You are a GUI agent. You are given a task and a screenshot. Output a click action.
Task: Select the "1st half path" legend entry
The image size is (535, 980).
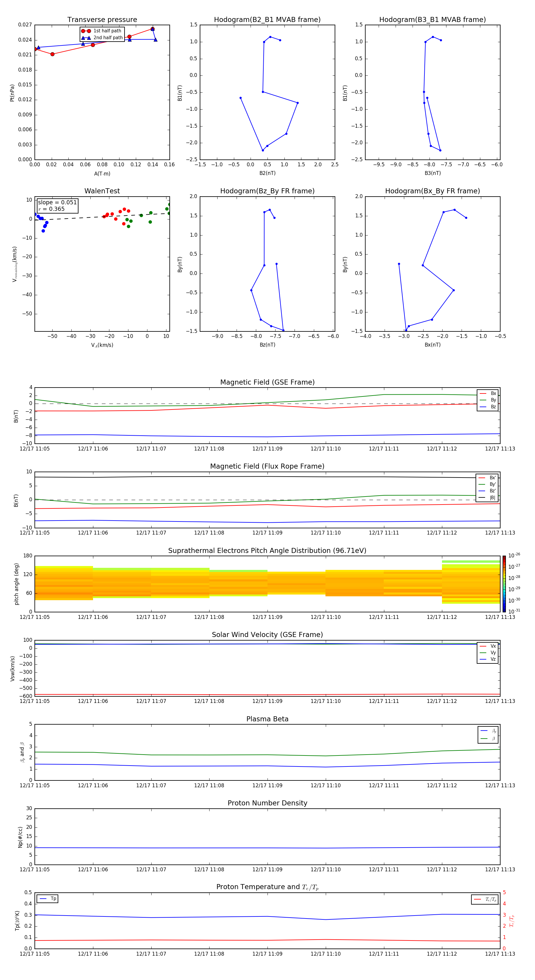[x=101, y=31]
